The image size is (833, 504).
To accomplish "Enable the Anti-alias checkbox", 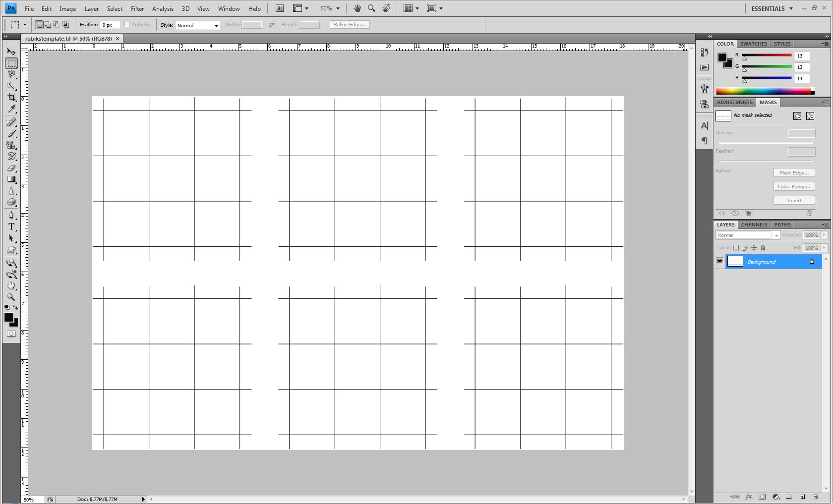I will (x=127, y=25).
